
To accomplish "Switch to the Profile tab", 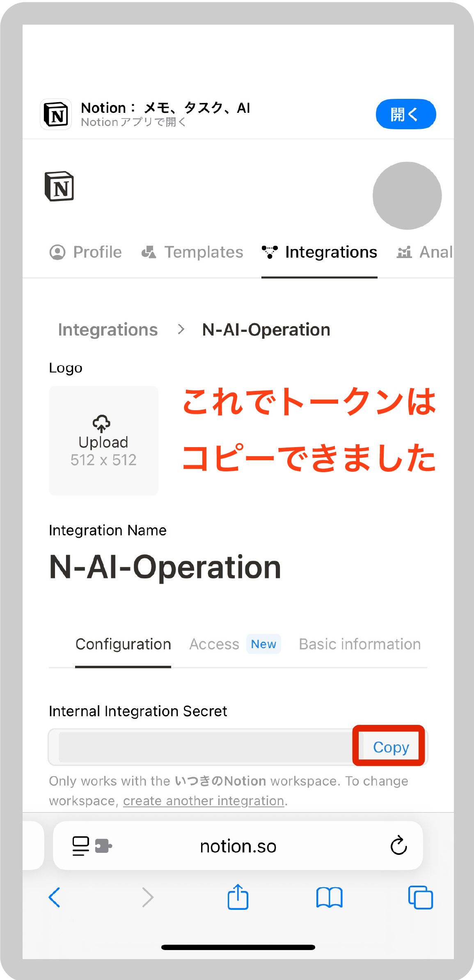I will pos(86,252).
